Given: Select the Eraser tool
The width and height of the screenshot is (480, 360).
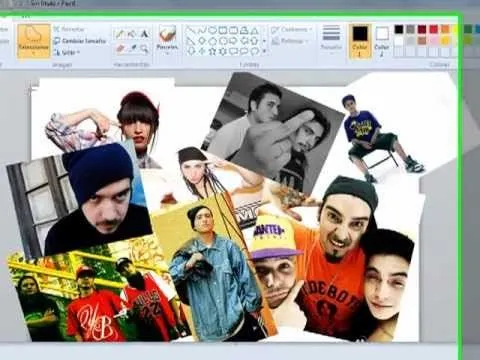Looking at the screenshot, I should 119,49.
